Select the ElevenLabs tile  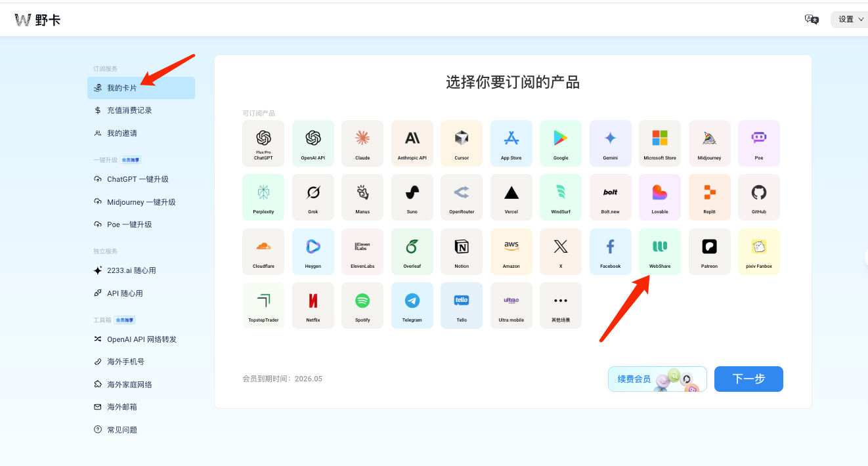[x=362, y=251]
